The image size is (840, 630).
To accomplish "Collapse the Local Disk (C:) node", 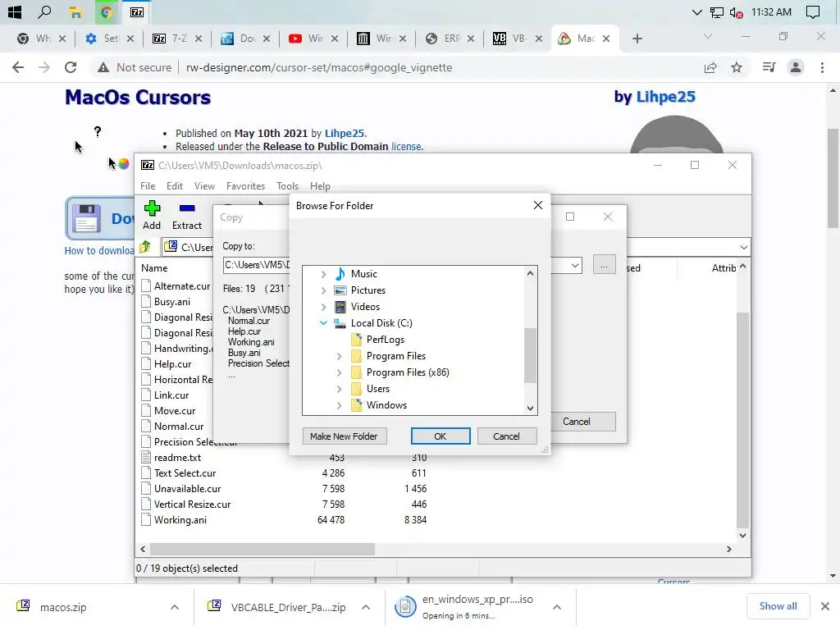I will (323, 323).
